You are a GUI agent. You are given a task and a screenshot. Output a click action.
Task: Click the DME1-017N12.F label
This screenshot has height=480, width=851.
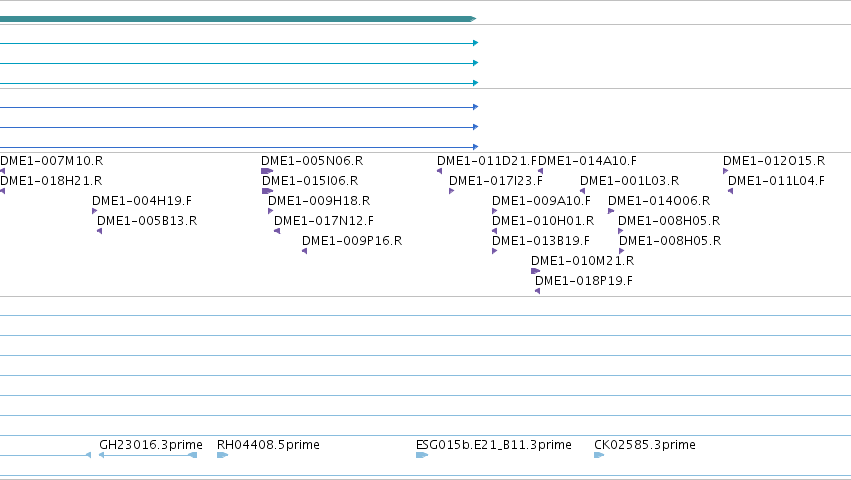click(324, 221)
